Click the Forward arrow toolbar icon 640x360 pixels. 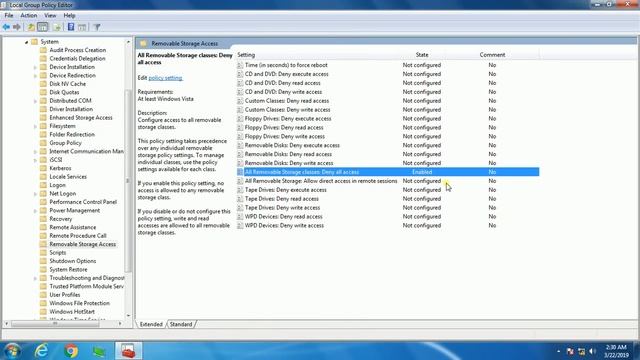17,27
